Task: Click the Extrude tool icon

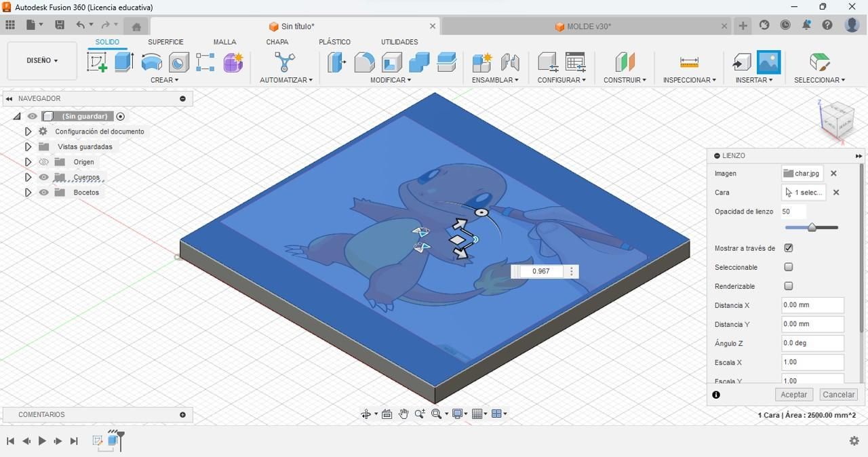Action: [x=124, y=62]
